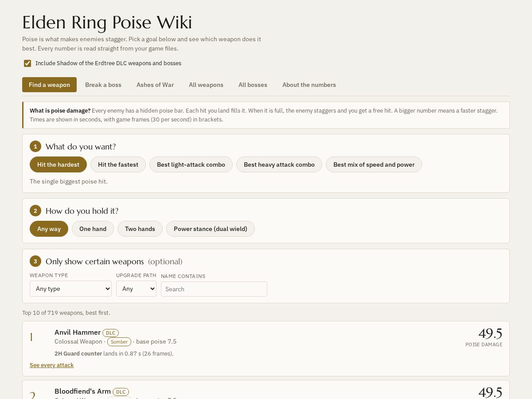Click the Include Shadow of the Erdtree label
This screenshot has height=399, width=532.
tap(108, 63)
